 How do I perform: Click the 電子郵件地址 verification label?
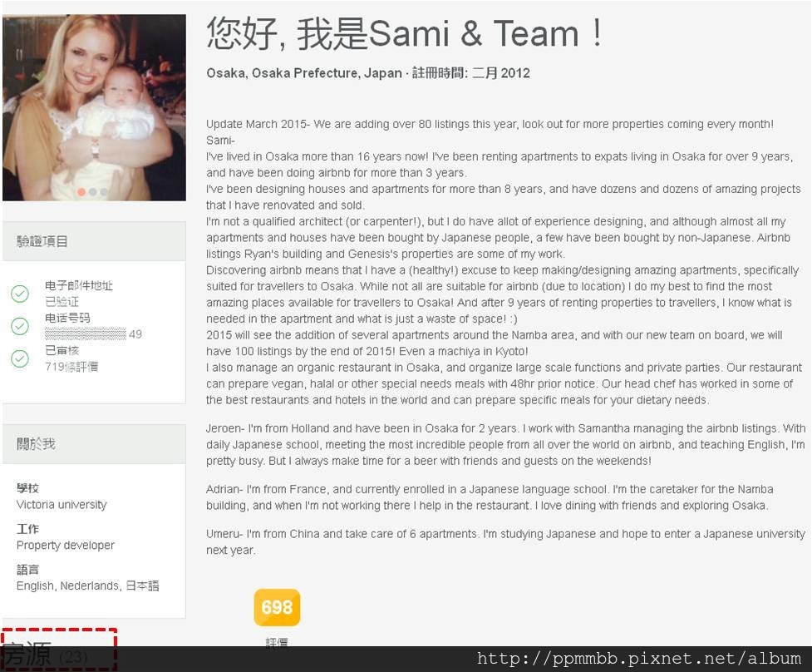coord(79,285)
